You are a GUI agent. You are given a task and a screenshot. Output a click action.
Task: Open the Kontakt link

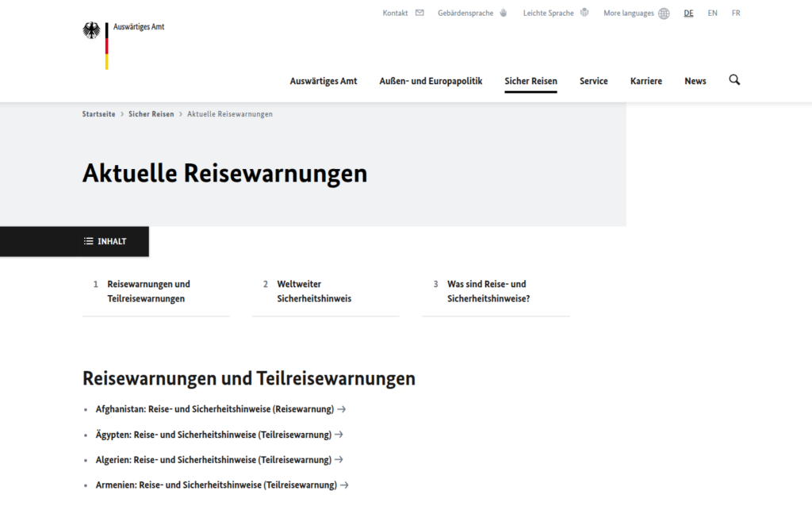(395, 13)
